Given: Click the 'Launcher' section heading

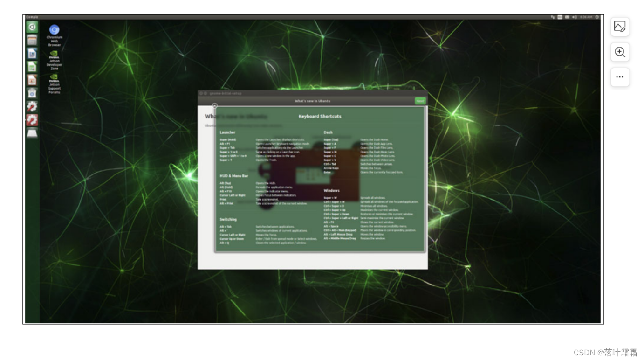Looking at the screenshot, I should tap(228, 132).
